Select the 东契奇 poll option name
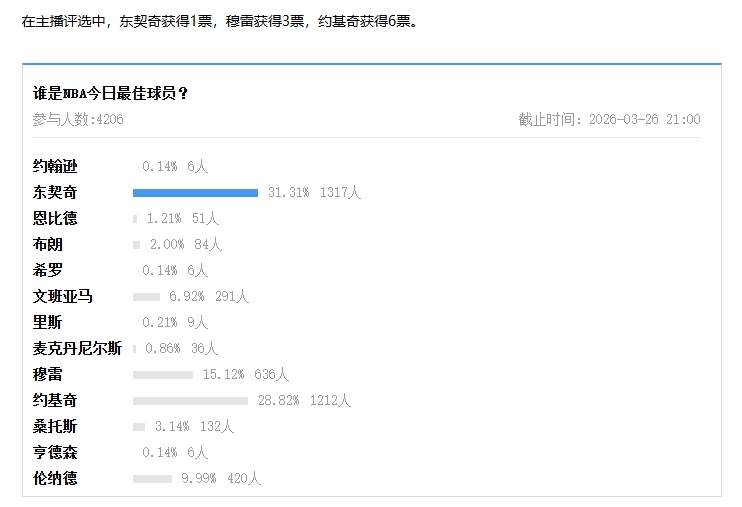Screen dimensions: 742x507 pos(55,192)
